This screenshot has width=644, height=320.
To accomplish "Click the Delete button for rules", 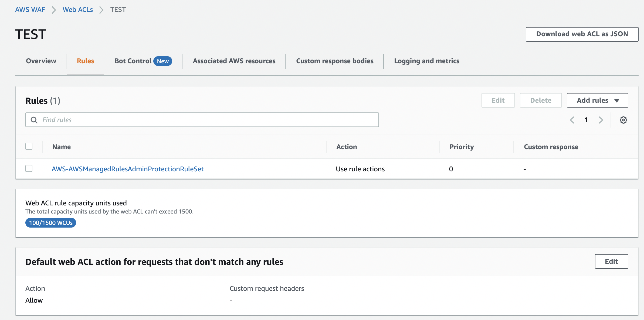I will 541,100.
